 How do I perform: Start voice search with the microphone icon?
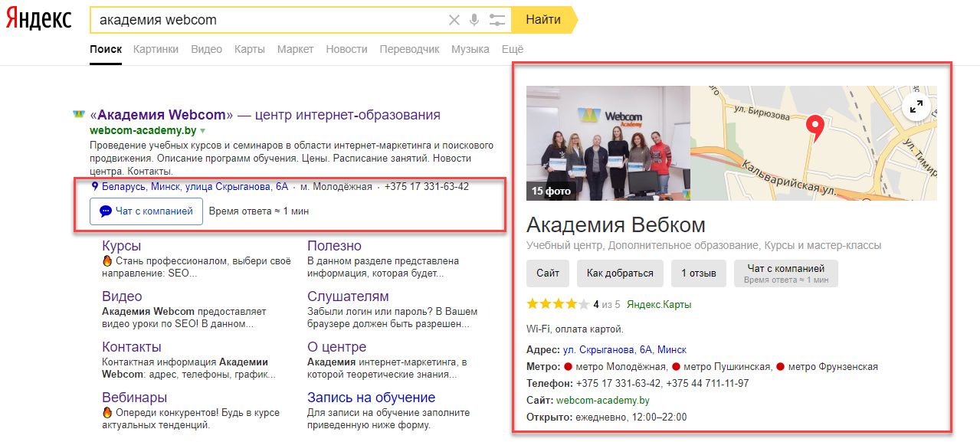pyautogui.click(x=474, y=20)
